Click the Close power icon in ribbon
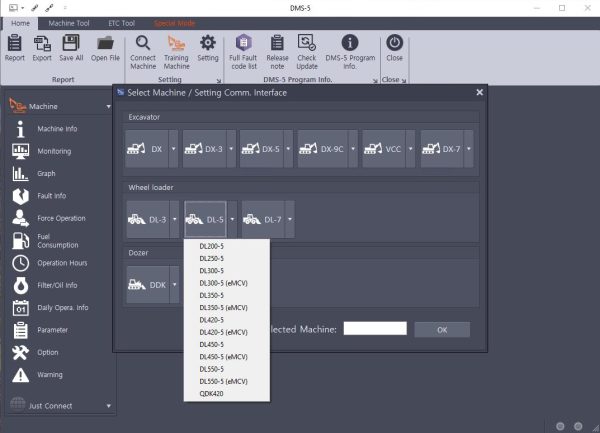The image size is (600, 433). 395,48
